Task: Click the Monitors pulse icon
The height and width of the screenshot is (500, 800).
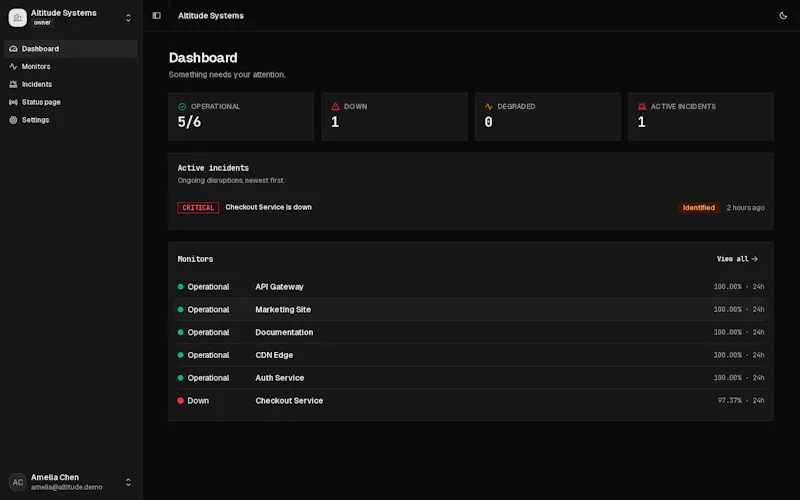Action: (13, 67)
